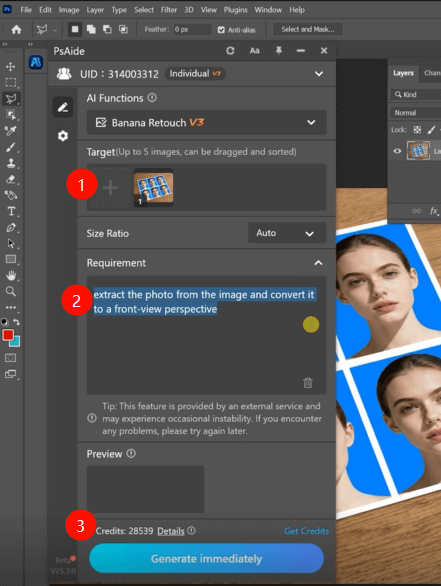Open PsAide settings gear
Image resolution: width=441 pixels, height=586 pixels.
63,136
